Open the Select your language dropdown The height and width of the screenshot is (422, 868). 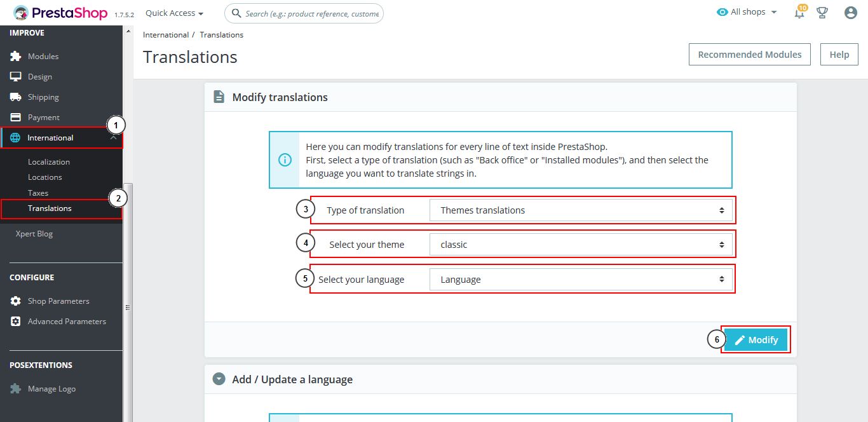(581, 280)
